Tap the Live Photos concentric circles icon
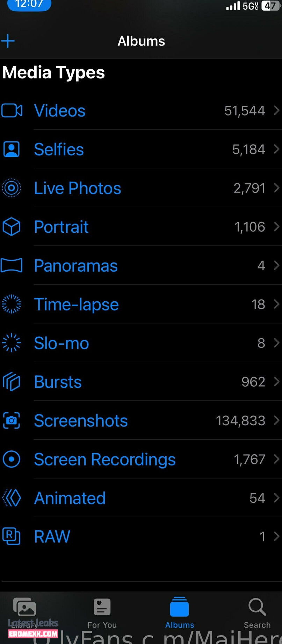The width and height of the screenshot is (282, 644). pyautogui.click(x=12, y=188)
